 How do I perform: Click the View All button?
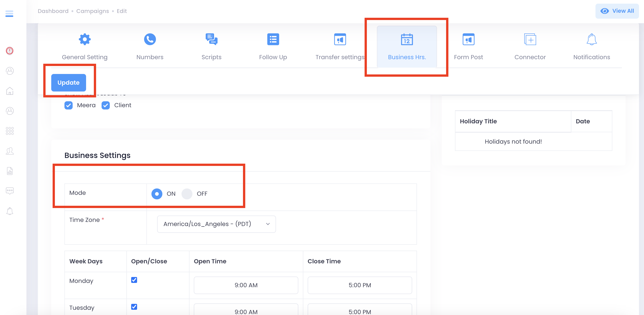(617, 11)
